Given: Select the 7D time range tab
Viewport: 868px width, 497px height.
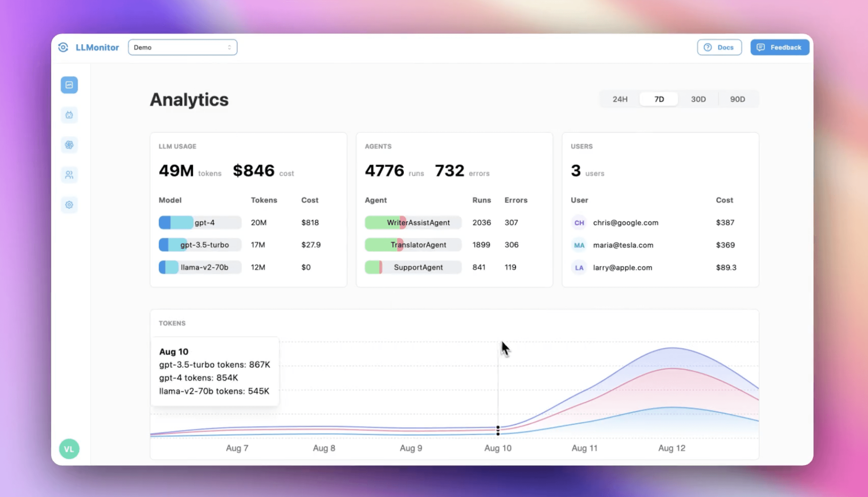Looking at the screenshot, I should 659,99.
